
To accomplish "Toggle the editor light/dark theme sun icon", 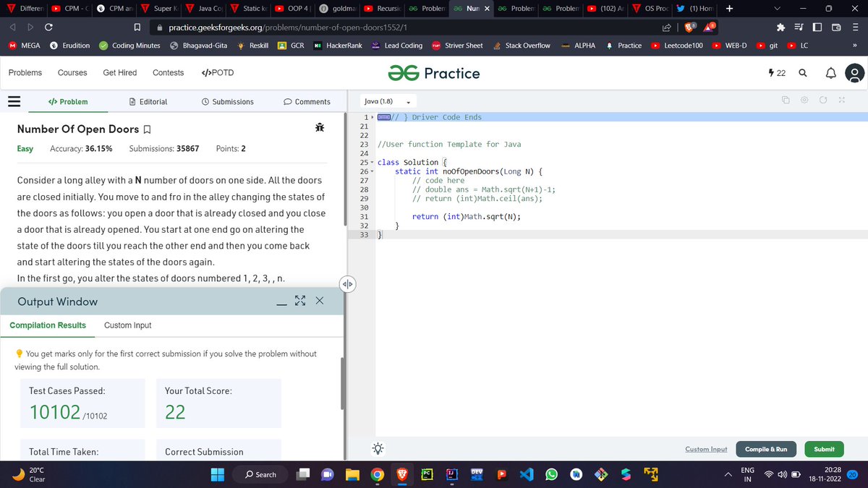I will pyautogui.click(x=377, y=448).
